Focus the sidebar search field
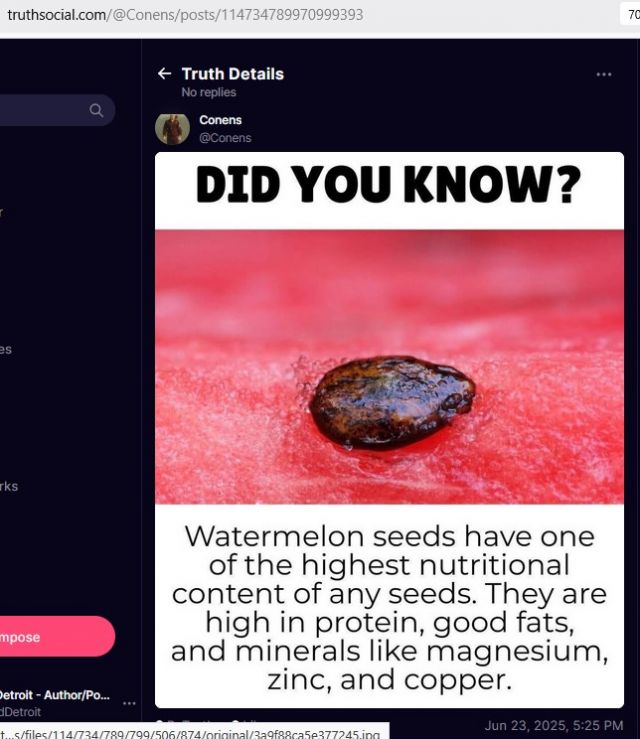Viewport: 640px width, 739px height. (x=57, y=110)
